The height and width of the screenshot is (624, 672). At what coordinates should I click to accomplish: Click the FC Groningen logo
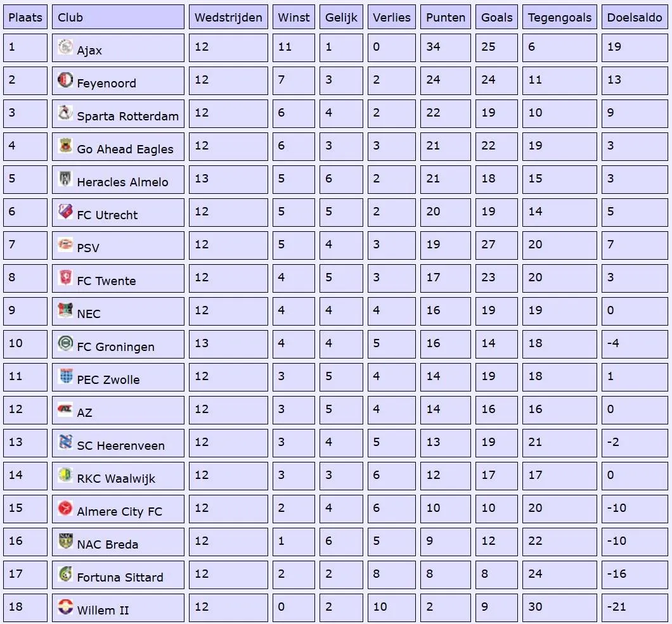click(65, 343)
